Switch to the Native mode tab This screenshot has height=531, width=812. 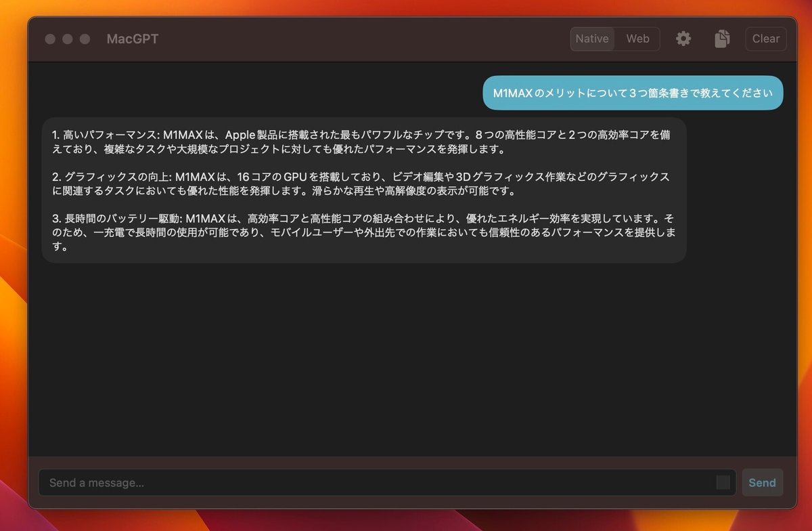(592, 39)
